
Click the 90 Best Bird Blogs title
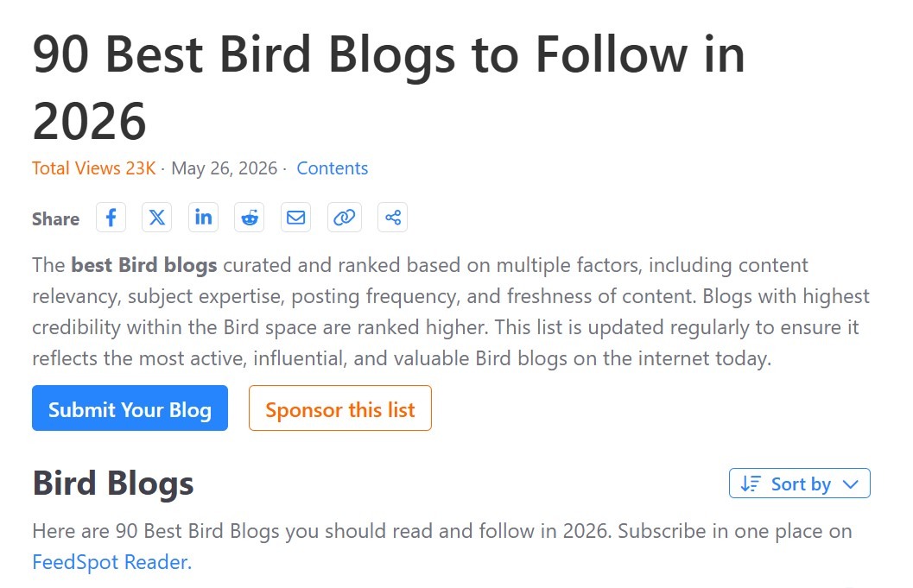[389, 87]
